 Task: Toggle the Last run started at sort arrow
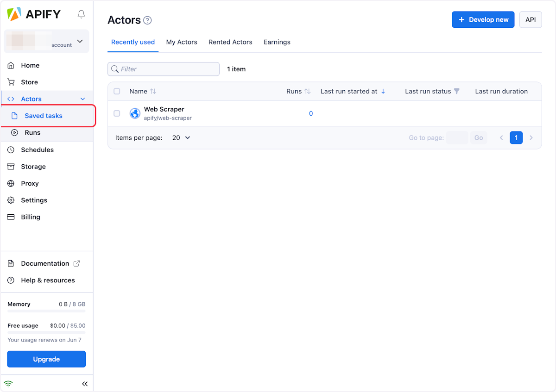click(383, 91)
